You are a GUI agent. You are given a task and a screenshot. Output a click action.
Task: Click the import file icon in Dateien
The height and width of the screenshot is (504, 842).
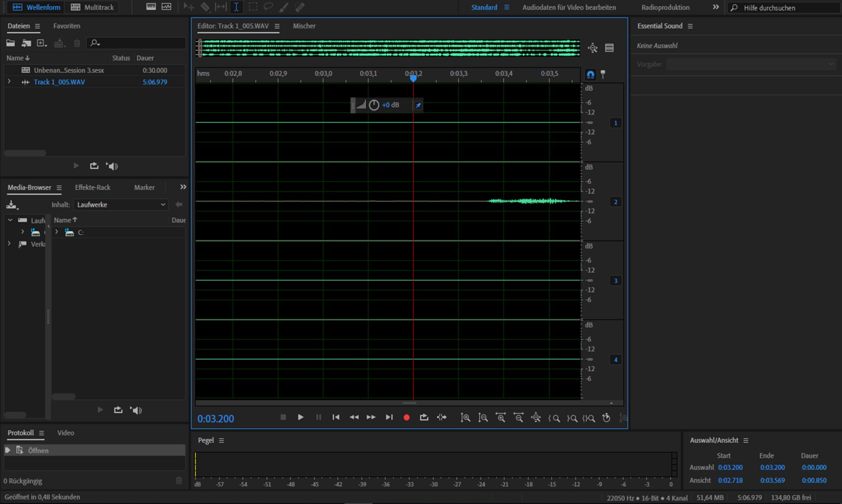coord(26,43)
